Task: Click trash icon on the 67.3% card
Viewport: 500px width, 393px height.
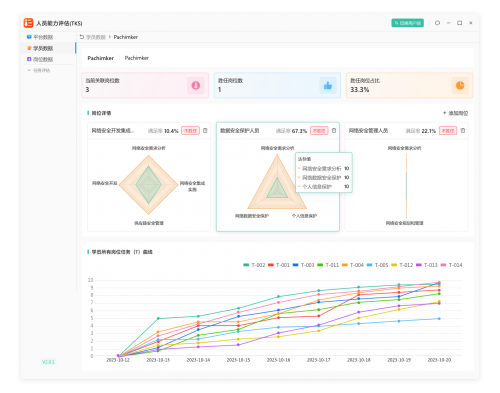Action: [334, 131]
